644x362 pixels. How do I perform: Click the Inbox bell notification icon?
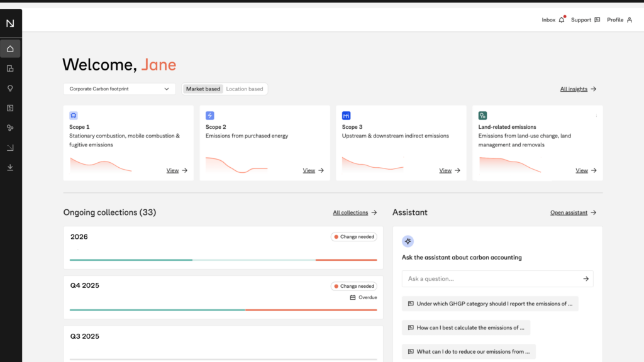(562, 20)
